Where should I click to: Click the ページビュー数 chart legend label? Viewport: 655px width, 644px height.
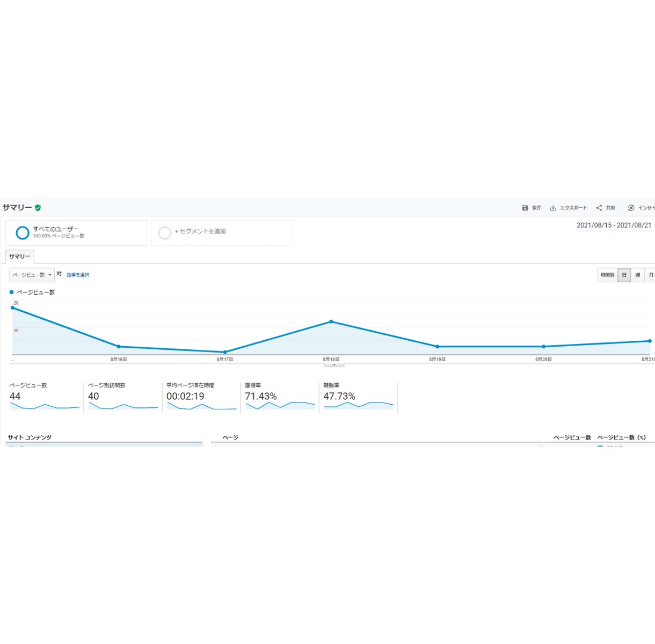[35, 292]
